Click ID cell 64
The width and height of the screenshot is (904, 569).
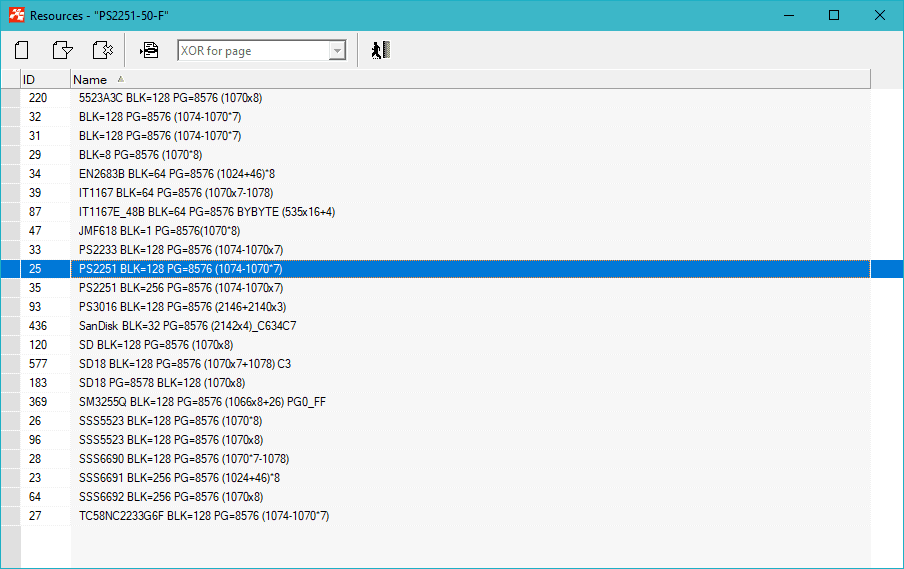(x=46, y=498)
